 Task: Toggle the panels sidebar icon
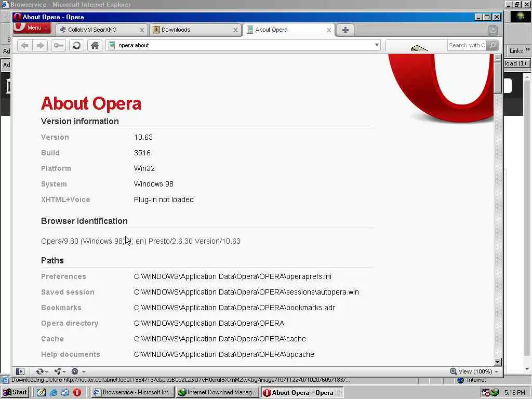20,371
